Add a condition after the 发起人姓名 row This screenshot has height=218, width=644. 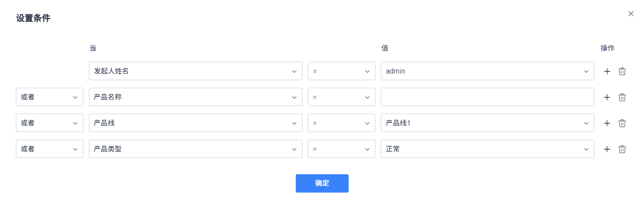607,71
